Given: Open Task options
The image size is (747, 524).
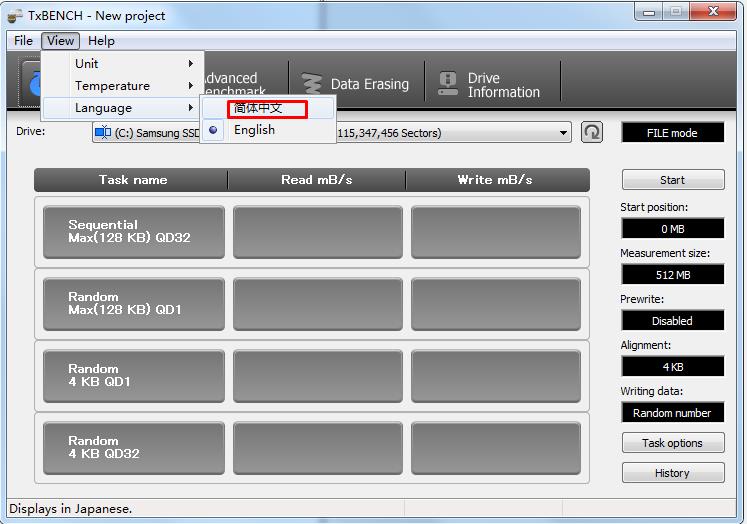Looking at the screenshot, I should [672, 443].
